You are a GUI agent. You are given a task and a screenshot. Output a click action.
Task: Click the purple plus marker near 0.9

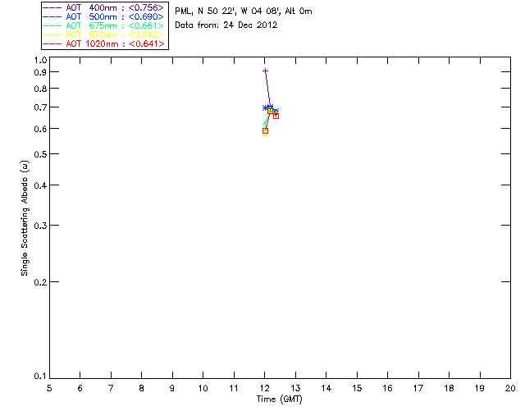click(265, 71)
